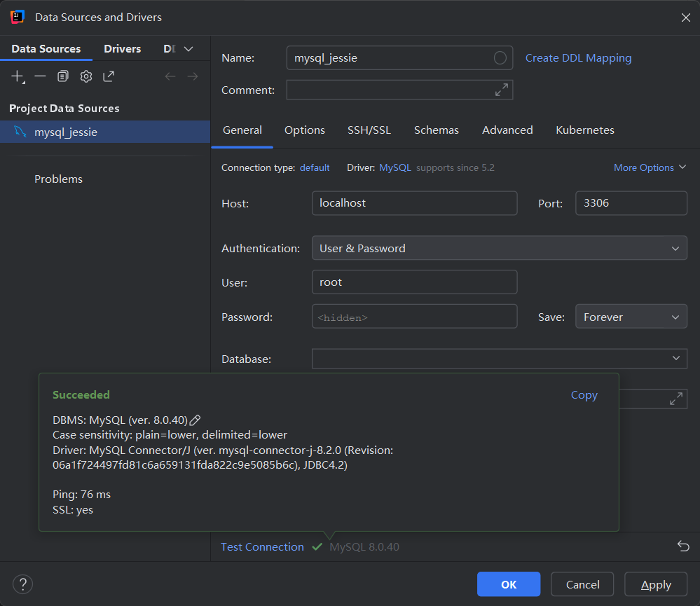
Task: Click pencil icon next to DBMS version
Action: [x=195, y=420]
